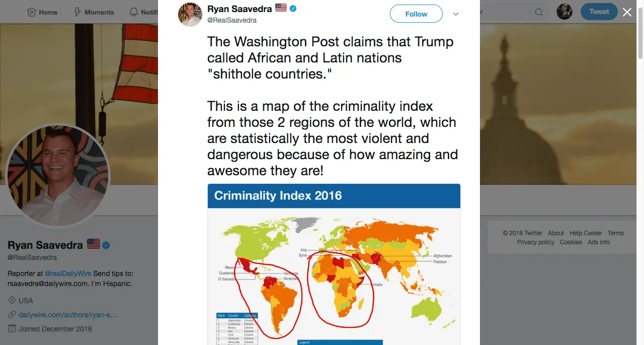644x345 pixels.
Task: Click the Notifications bell icon
Action: tap(133, 12)
